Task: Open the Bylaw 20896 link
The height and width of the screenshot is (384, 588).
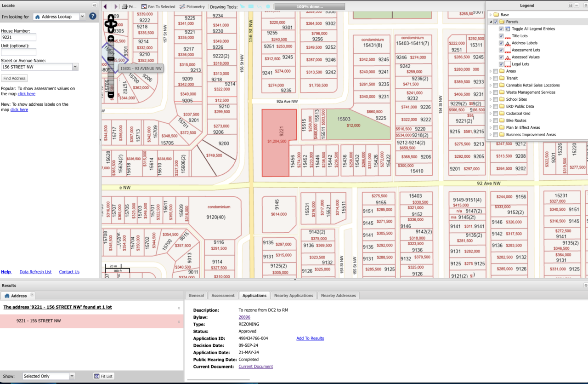Action: pyautogui.click(x=244, y=317)
